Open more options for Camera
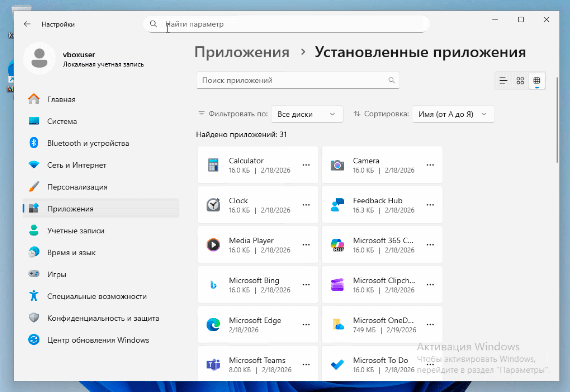This screenshot has height=392, width=570. (430, 165)
